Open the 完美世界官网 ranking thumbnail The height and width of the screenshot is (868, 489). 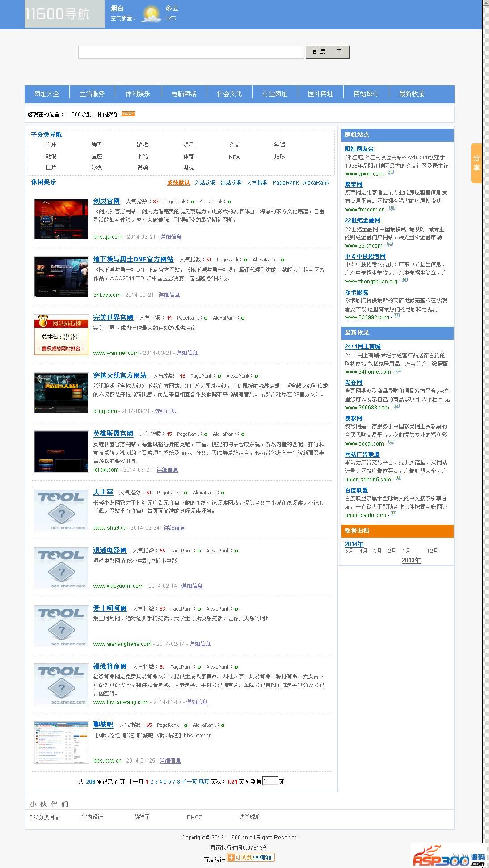(x=61, y=335)
